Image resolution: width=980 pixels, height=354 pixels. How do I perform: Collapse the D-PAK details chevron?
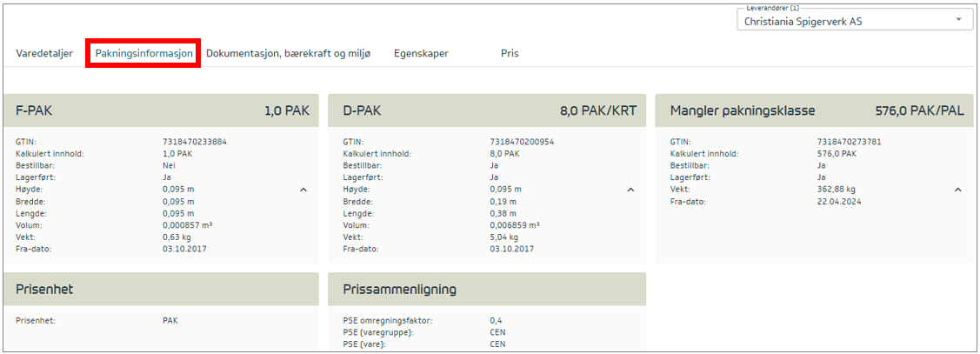pyautogui.click(x=630, y=189)
